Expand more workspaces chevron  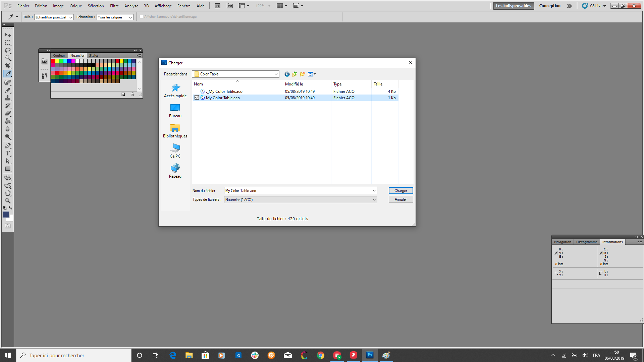(x=570, y=6)
